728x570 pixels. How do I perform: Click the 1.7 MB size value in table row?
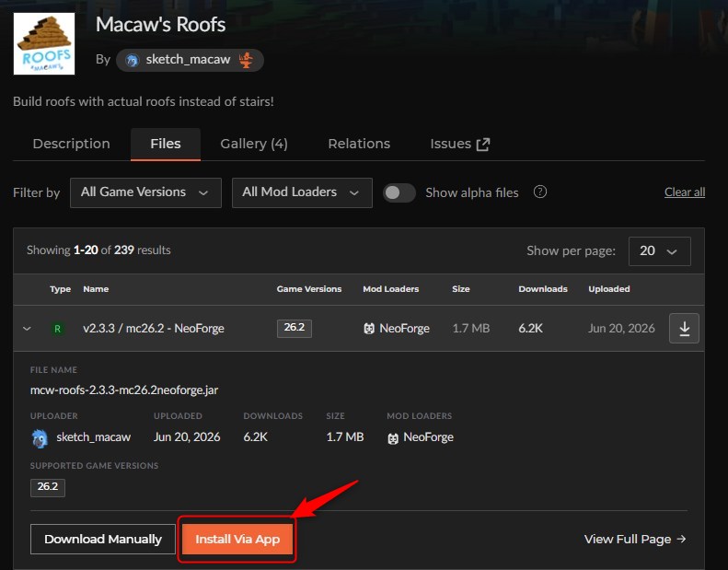471,328
